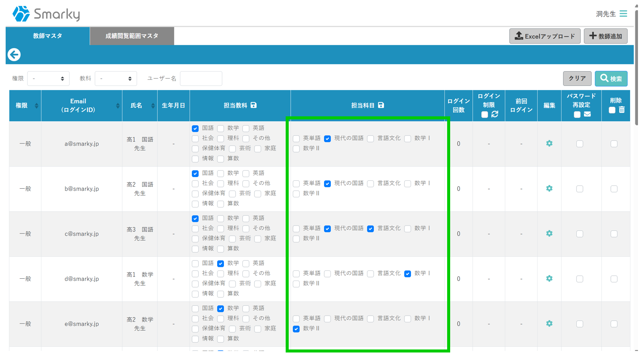Click the envelope icon under パスワード再設定
Screen dimensions: 644x357
587,114
